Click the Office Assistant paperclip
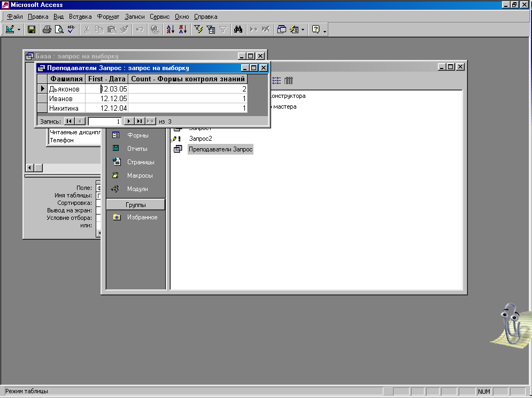 tap(511, 325)
